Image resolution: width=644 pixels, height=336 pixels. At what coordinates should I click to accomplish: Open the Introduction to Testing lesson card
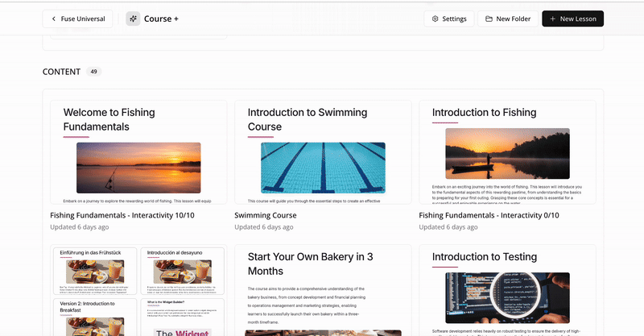coord(507,290)
